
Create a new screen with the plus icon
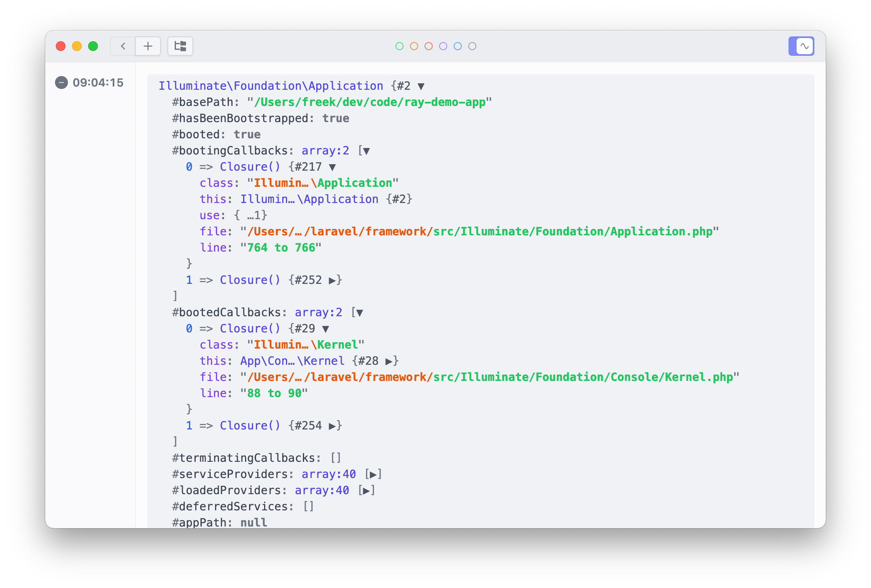pos(148,46)
